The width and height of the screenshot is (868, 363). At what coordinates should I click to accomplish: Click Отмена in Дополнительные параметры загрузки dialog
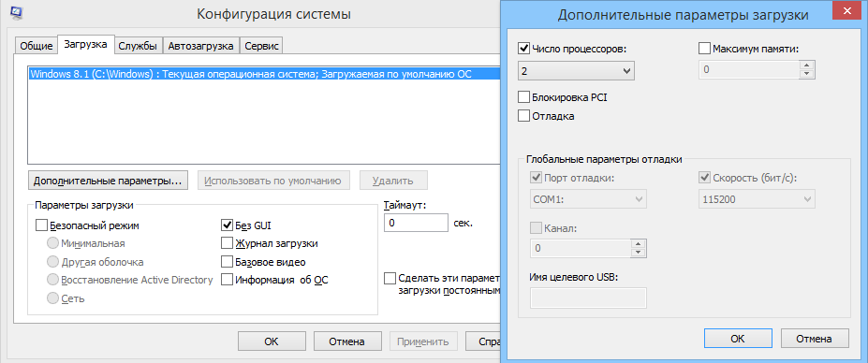pyautogui.click(x=815, y=339)
